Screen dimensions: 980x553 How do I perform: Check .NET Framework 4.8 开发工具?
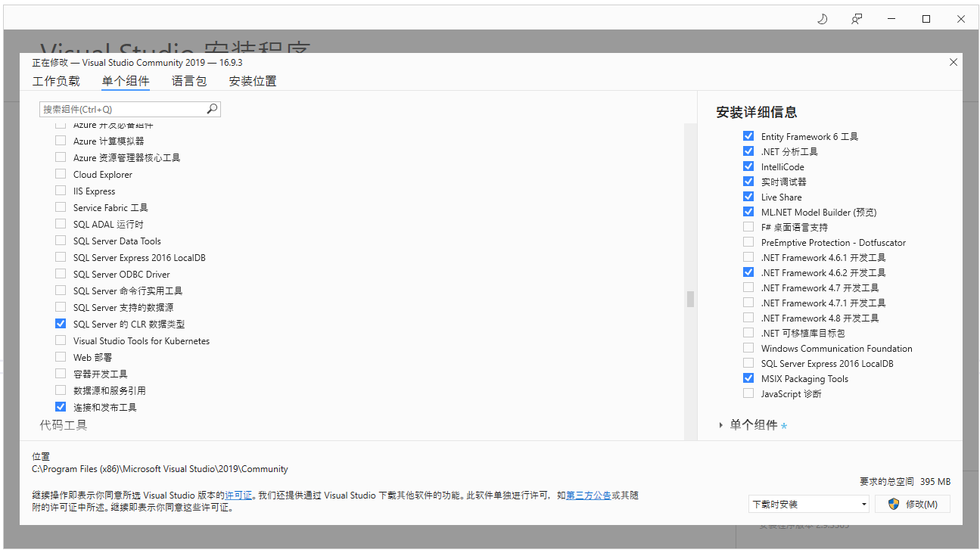click(x=748, y=318)
